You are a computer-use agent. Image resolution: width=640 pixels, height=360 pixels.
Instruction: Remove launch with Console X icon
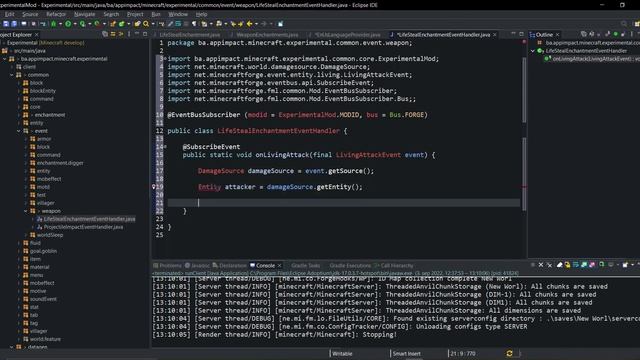point(541,265)
